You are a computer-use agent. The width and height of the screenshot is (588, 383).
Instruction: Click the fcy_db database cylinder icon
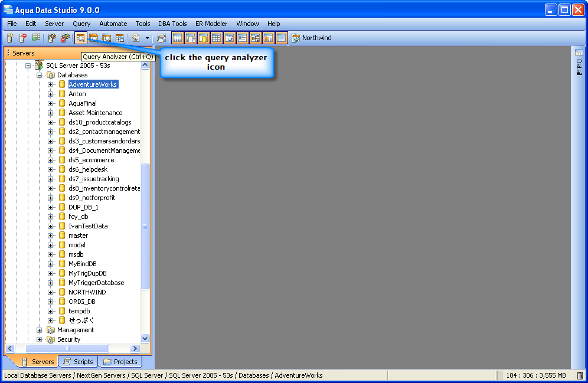[x=62, y=217]
